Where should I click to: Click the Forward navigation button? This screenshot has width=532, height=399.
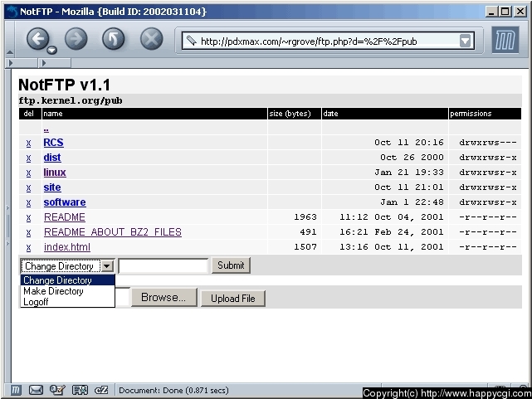coord(76,39)
